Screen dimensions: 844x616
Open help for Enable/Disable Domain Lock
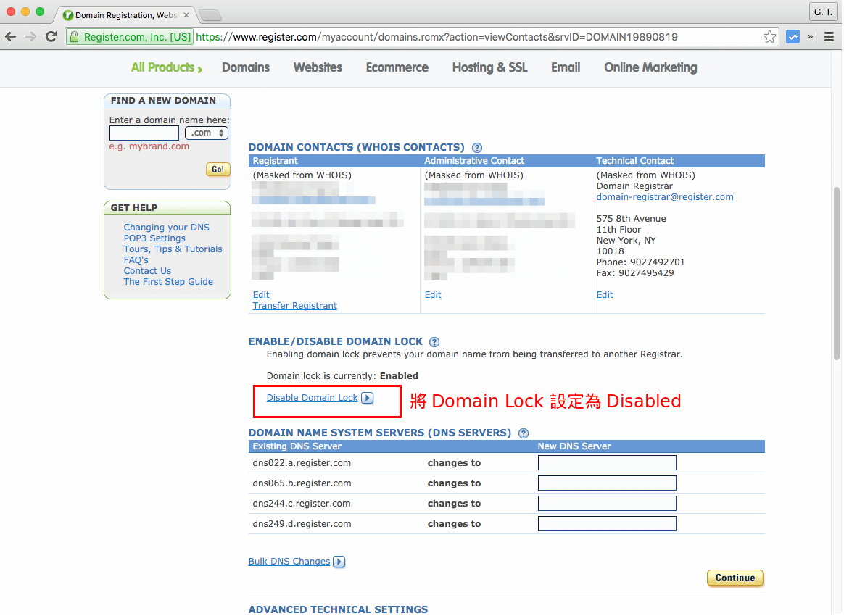pos(434,341)
